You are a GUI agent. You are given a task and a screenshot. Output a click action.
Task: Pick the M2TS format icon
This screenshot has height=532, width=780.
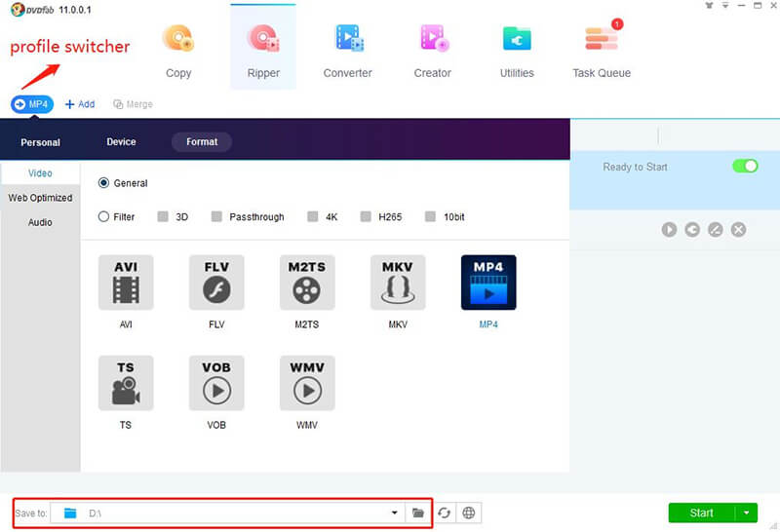[x=307, y=284]
